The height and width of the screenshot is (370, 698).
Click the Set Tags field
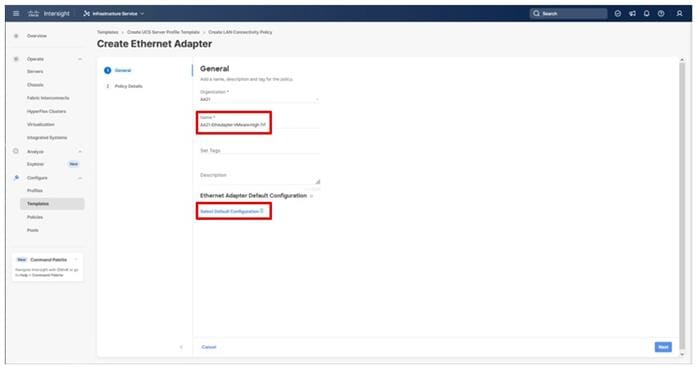coord(260,150)
